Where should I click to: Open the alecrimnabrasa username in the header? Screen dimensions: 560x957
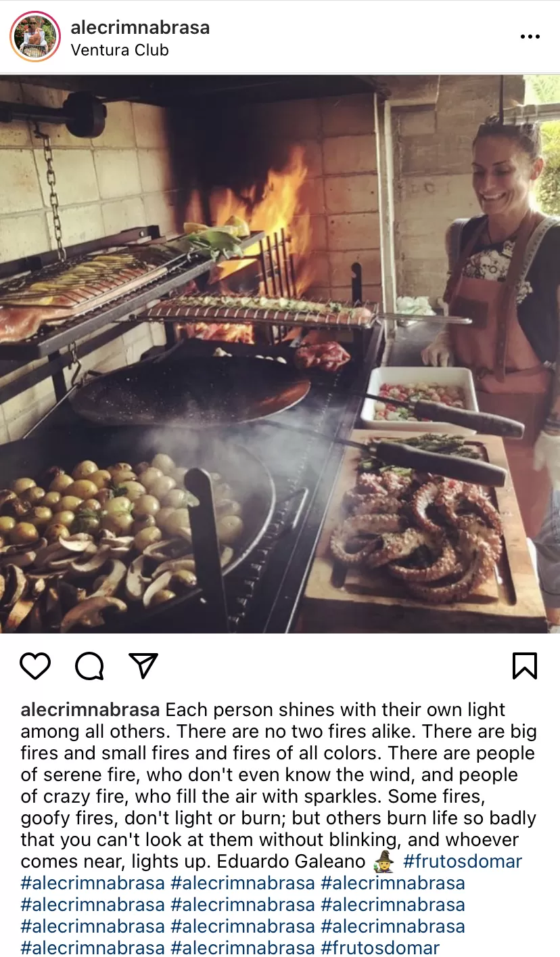click(x=140, y=28)
